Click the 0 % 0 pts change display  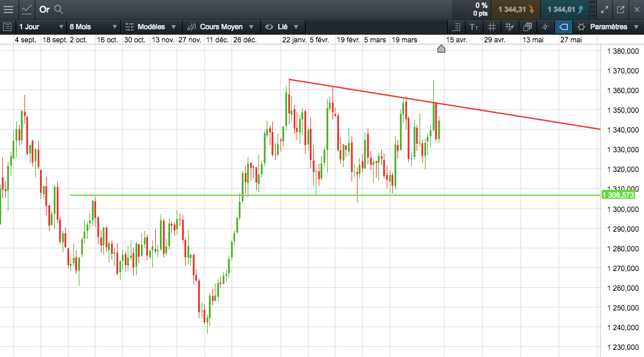click(x=480, y=10)
